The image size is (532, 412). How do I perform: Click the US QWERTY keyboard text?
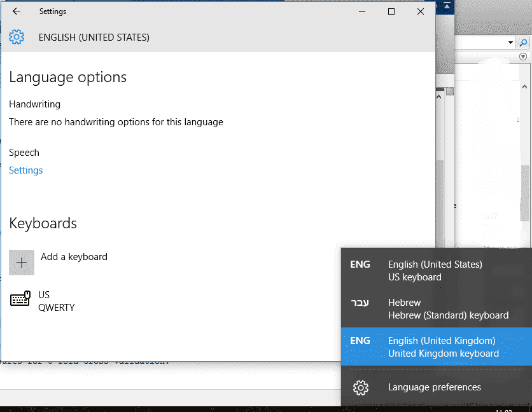tap(57, 301)
